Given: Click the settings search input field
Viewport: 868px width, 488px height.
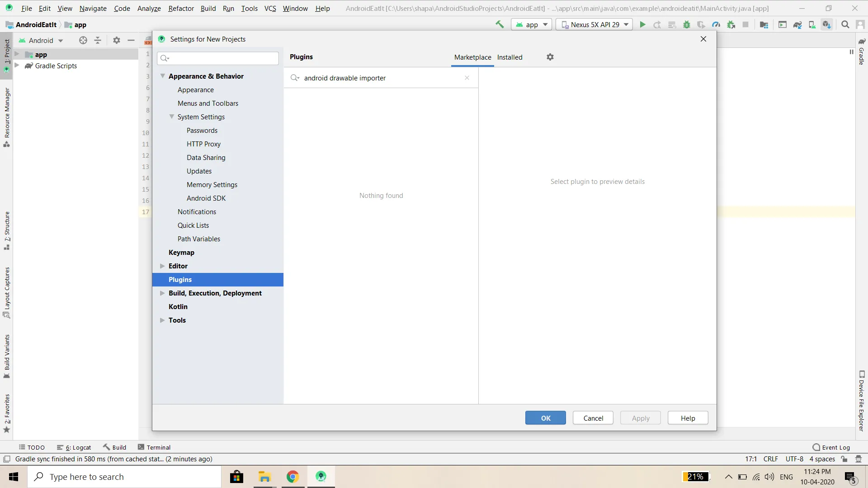Looking at the screenshot, I should tap(222, 58).
